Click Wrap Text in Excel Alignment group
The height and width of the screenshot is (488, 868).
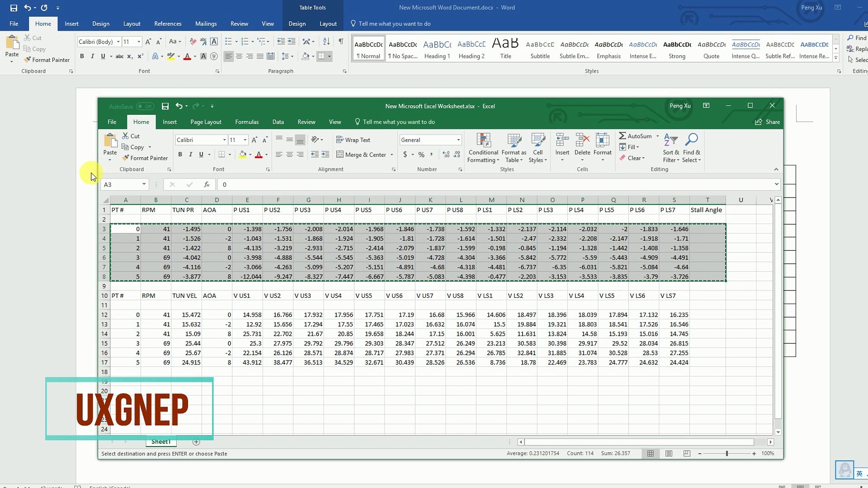click(x=353, y=140)
